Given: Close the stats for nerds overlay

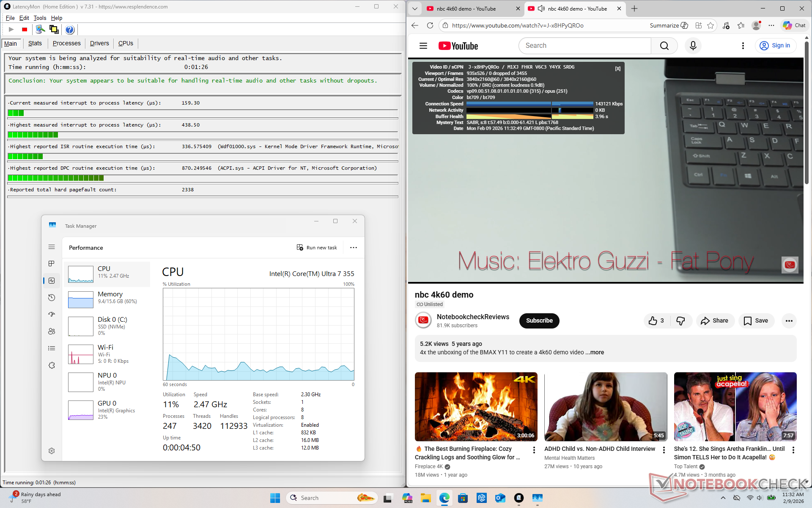Looking at the screenshot, I should point(617,69).
